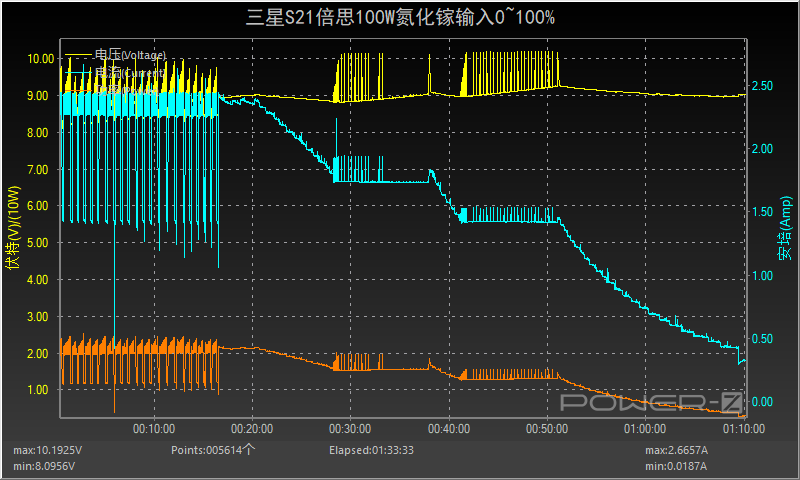Image resolution: width=800 pixels, height=480 pixels.
Task: Click the 00:30:00 time axis label
Action: tap(350, 429)
